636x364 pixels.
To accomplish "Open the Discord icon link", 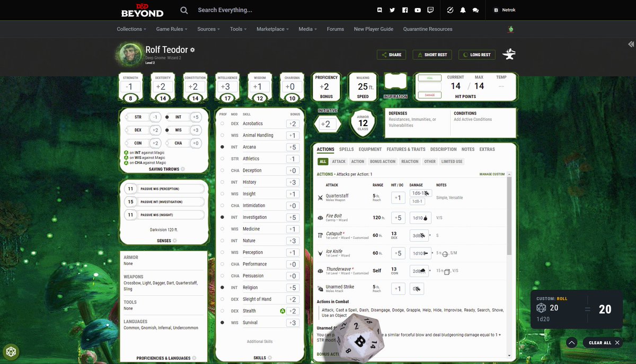I will point(379,10).
